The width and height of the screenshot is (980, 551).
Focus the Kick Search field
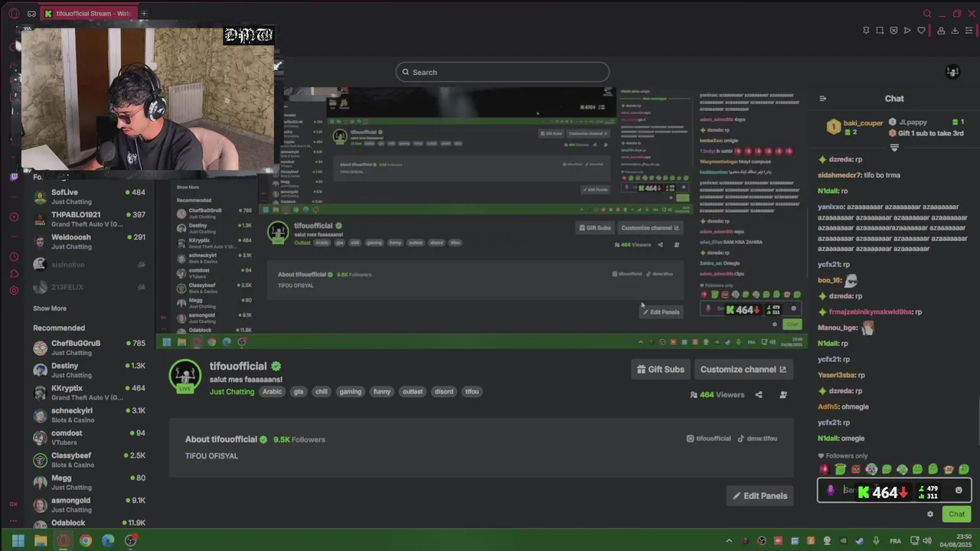pos(502,72)
